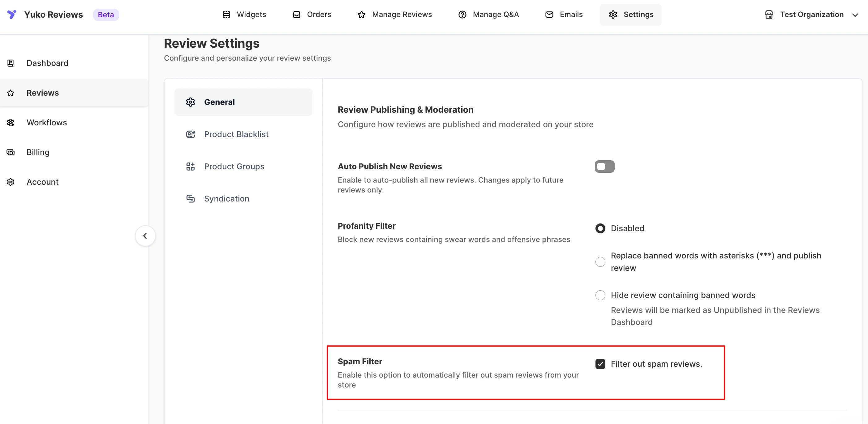Select the General settings section
The height and width of the screenshot is (424, 868).
tap(243, 102)
